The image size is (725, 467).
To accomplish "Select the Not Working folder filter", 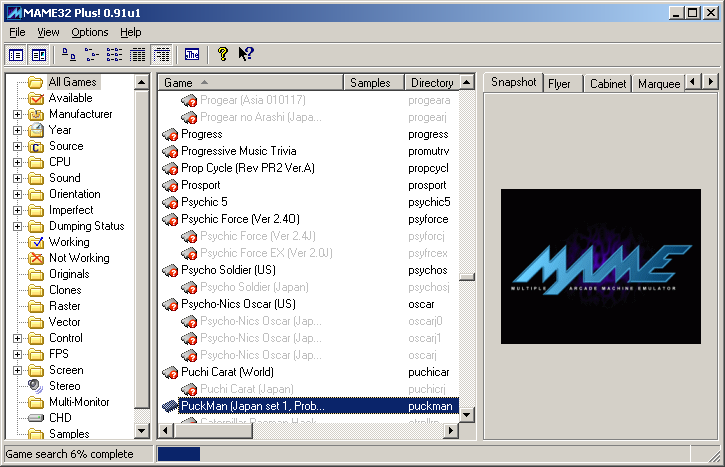I will click(x=79, y=258).
